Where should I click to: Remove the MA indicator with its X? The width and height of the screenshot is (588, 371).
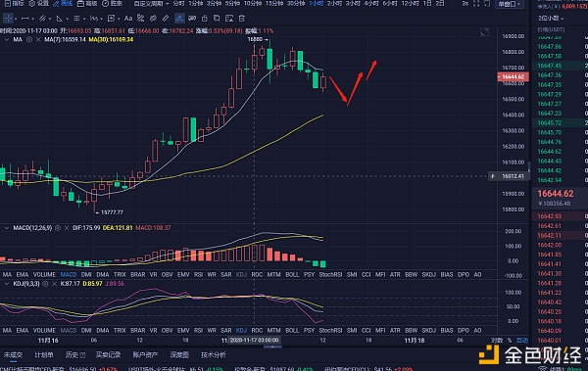(38, 39)
